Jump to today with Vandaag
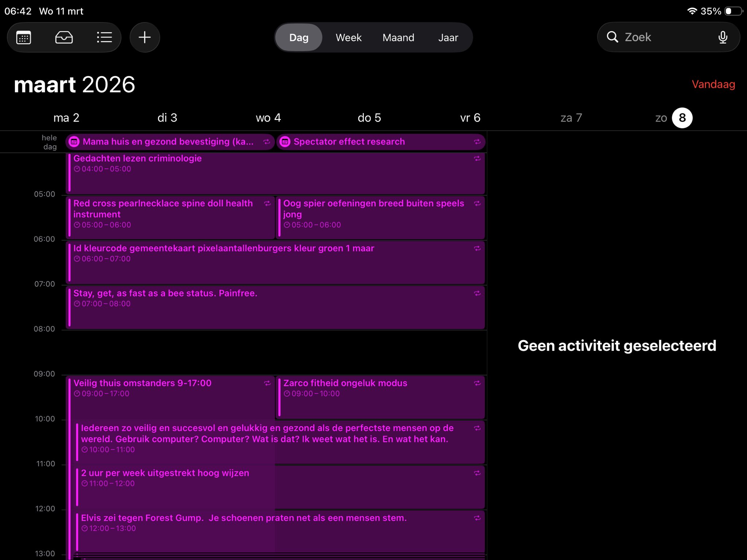 pos(713,84)
